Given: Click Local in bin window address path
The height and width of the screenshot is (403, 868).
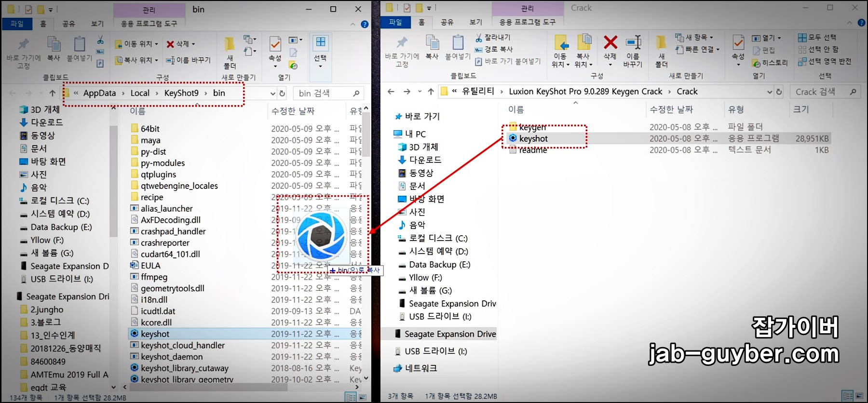Looking at the screenshot, I should [x=140, y=93].
